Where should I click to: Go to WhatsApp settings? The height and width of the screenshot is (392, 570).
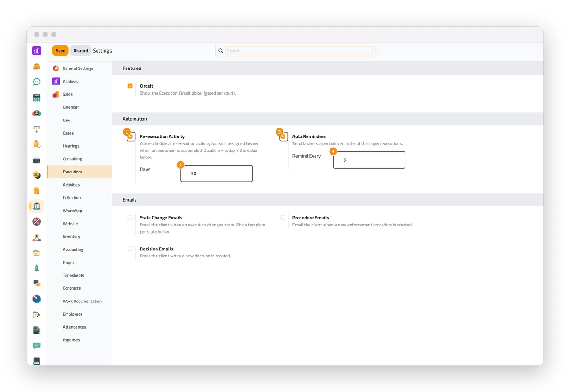pyautogui.click(x=80, y=211)
